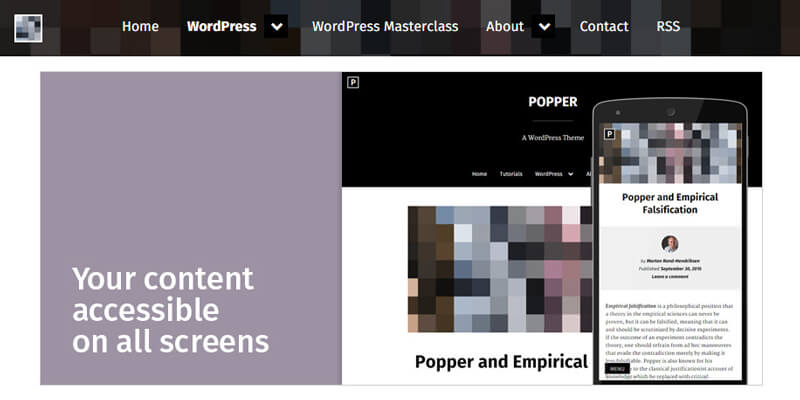Click the phone's "Popper and Empirical Falsification" title
Image resolution: width=800 pixels, height=400 pixels.
[x=670, y=203]
